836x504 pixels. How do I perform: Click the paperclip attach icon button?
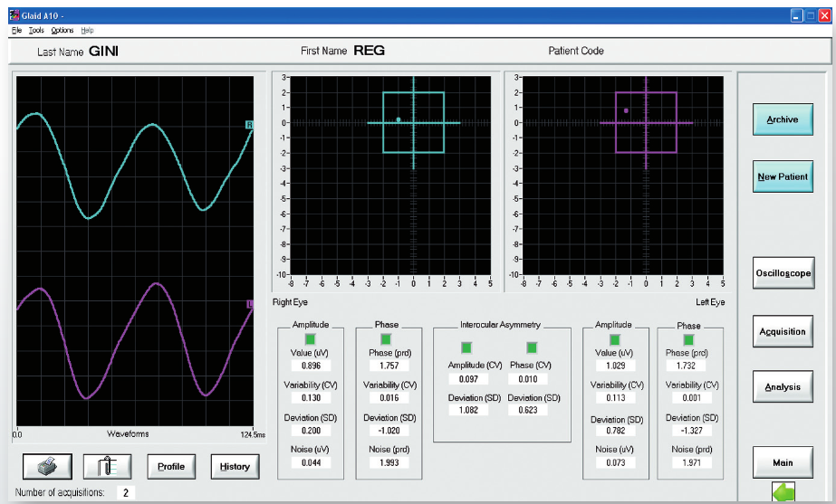[x=107, y=467]
